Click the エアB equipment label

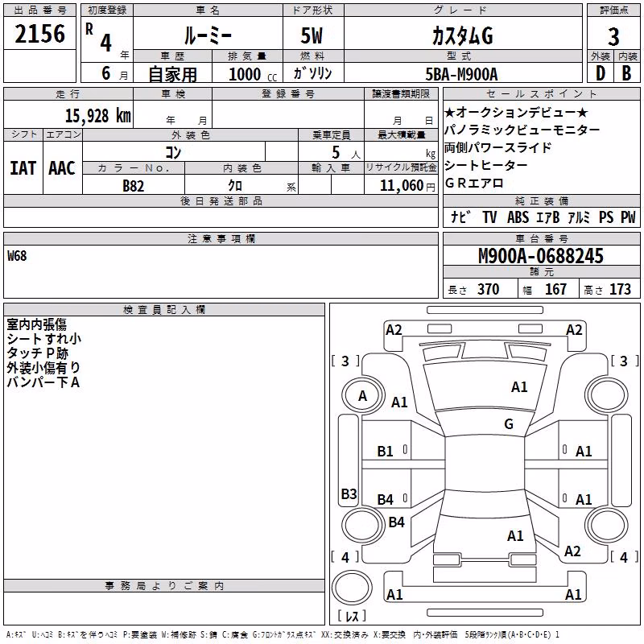tap(548, 217)
